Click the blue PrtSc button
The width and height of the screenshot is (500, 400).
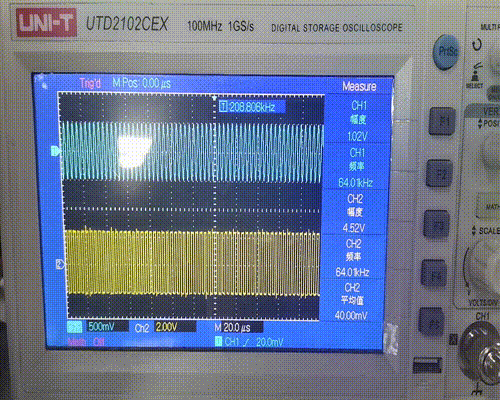[x=446, y=51]
